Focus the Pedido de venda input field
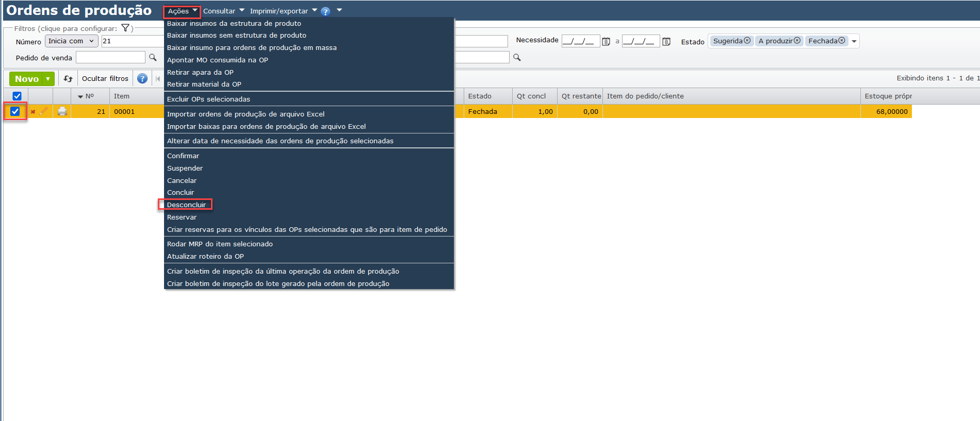The image size is (980, 421). [x=110, y=57]
